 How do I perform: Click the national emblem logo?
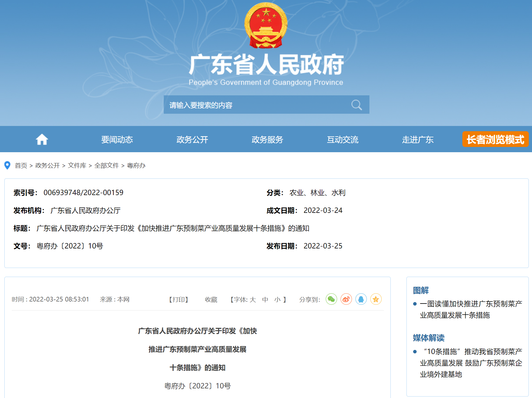click(x=266, y=25)
